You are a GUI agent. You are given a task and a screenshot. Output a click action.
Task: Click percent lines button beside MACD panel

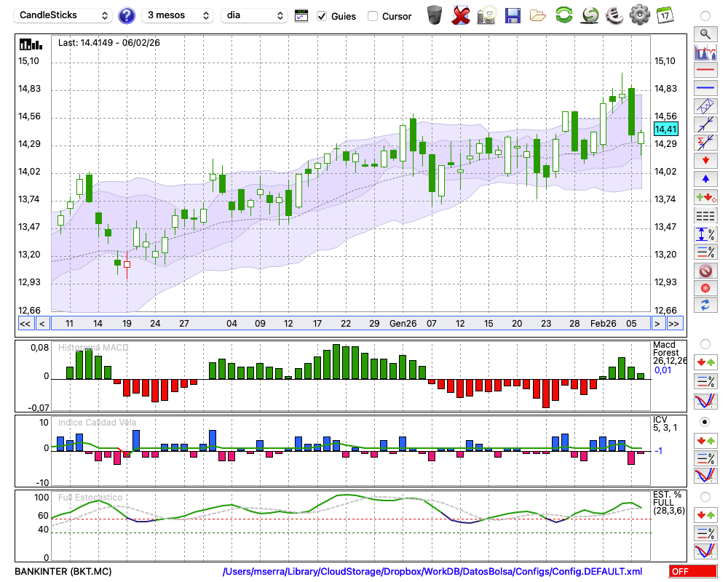705,381
